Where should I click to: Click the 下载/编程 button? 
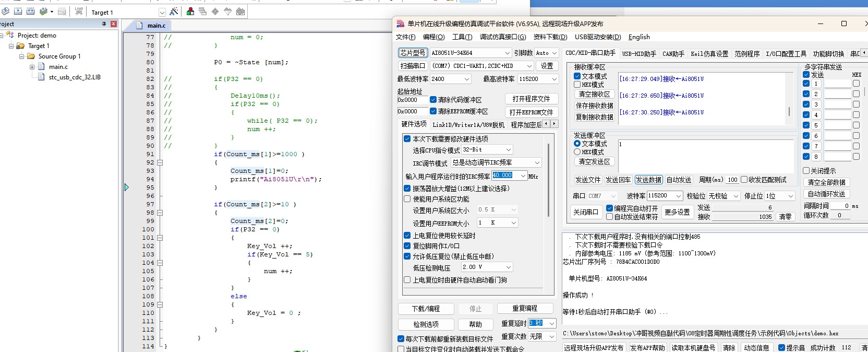point(426,309)
